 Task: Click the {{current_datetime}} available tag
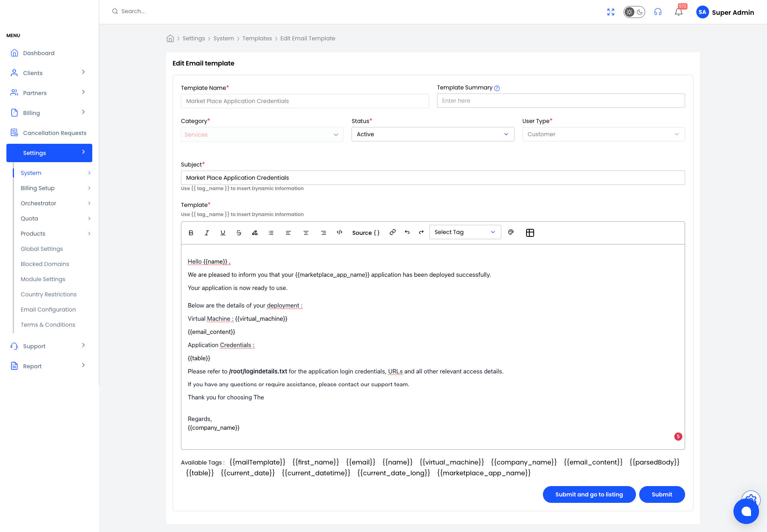(316, 473)
